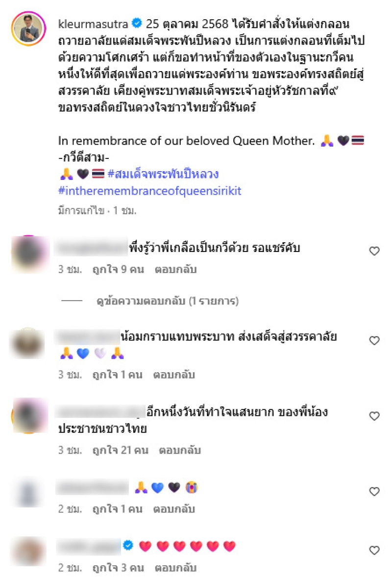
Task: Like the comment น้อมกราบแทบพระบาท
Action: (374, 340)
